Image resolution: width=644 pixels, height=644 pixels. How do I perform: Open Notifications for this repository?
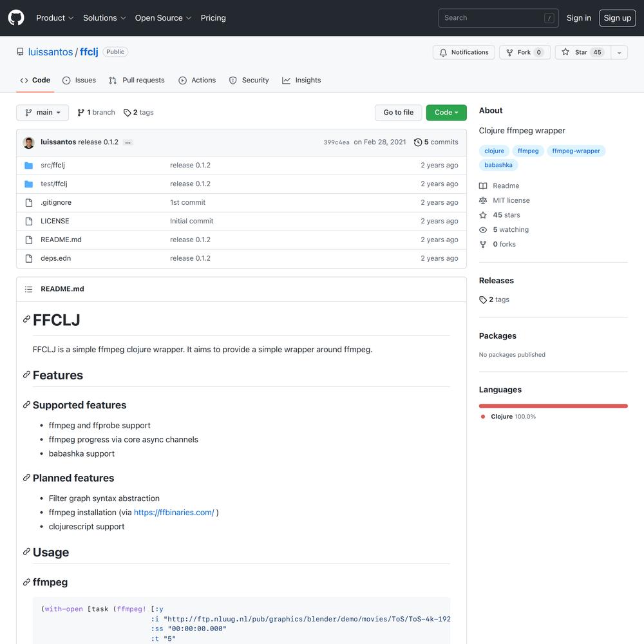(464, 52)
